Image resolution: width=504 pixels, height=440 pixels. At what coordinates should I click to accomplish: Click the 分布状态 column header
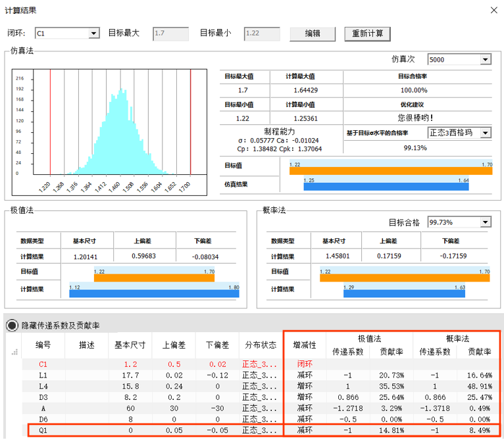click(261, 345)
